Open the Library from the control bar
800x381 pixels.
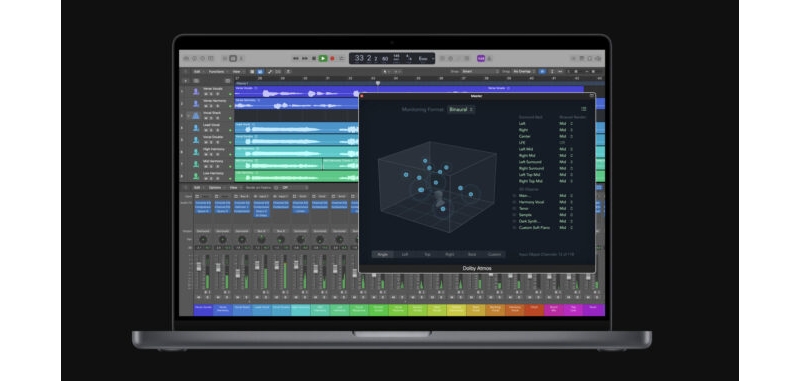pos(187,59)
